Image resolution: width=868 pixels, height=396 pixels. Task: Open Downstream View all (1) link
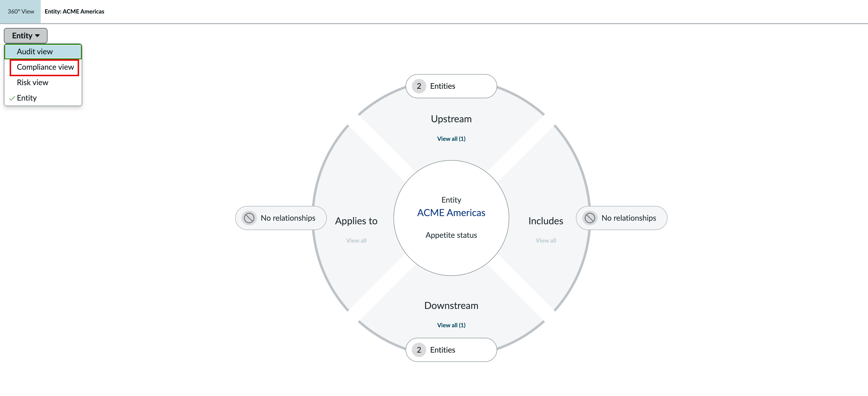click(x=451, y=325)
